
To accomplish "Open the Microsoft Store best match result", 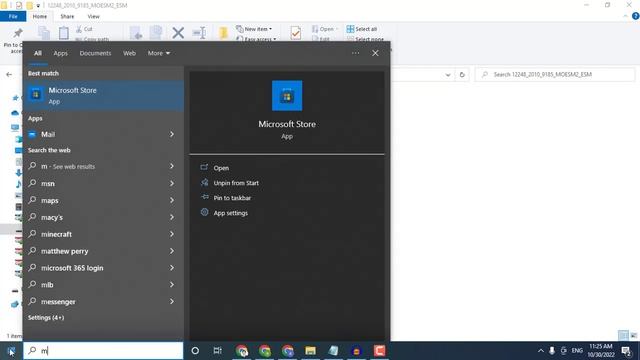I will tap(103, 96).
